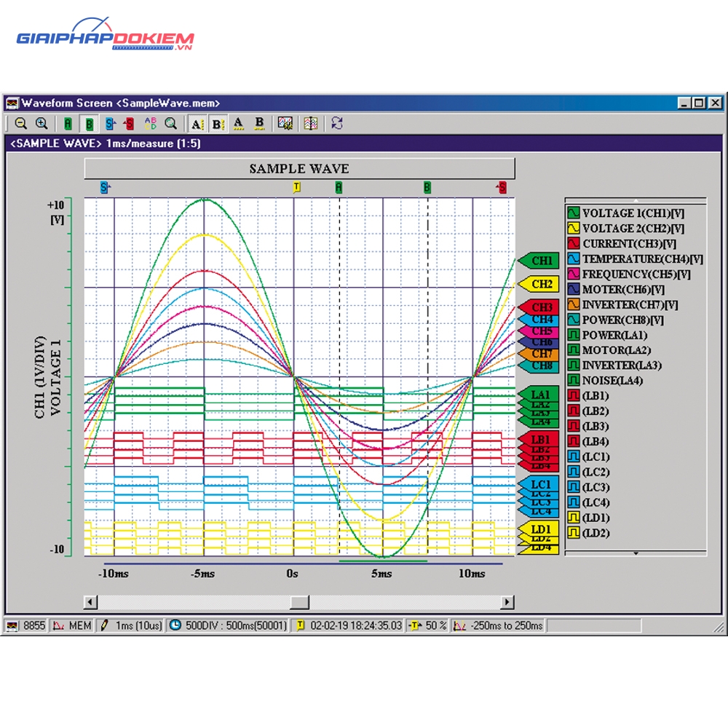The height and width of the screenshot is (728, 728).
Task: Click the Waveform Screen title bar icon
Action: click(x=12, y=103)
